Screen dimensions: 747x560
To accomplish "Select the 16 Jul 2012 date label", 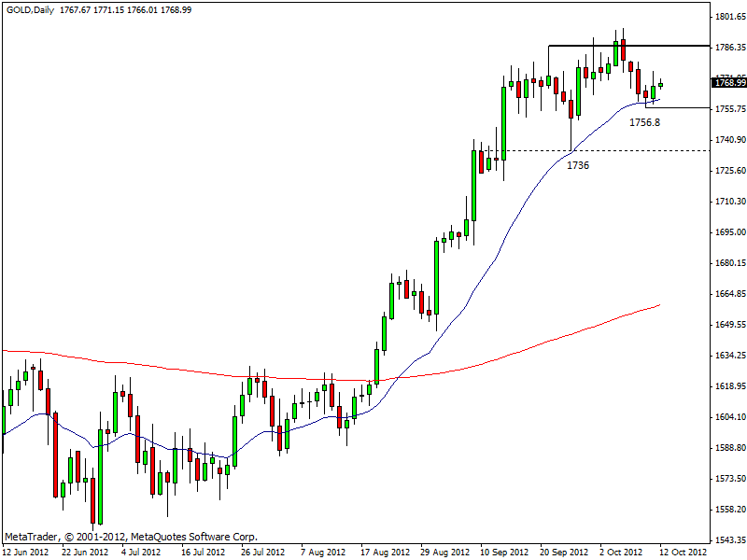I will [204, 553].
